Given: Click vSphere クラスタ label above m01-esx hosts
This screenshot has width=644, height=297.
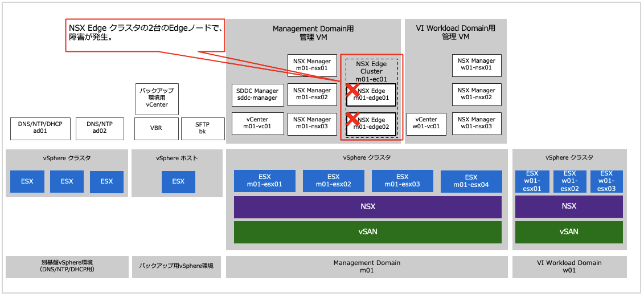Looking at the screenshot, I should click(x=367, y=157).
